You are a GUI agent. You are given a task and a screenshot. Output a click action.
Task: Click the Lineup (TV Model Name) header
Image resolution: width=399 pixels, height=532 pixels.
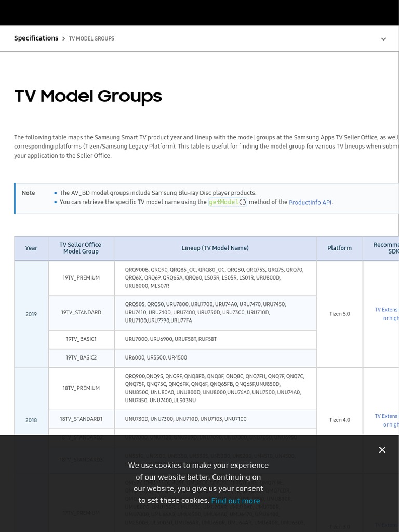[x=215, y=248]
